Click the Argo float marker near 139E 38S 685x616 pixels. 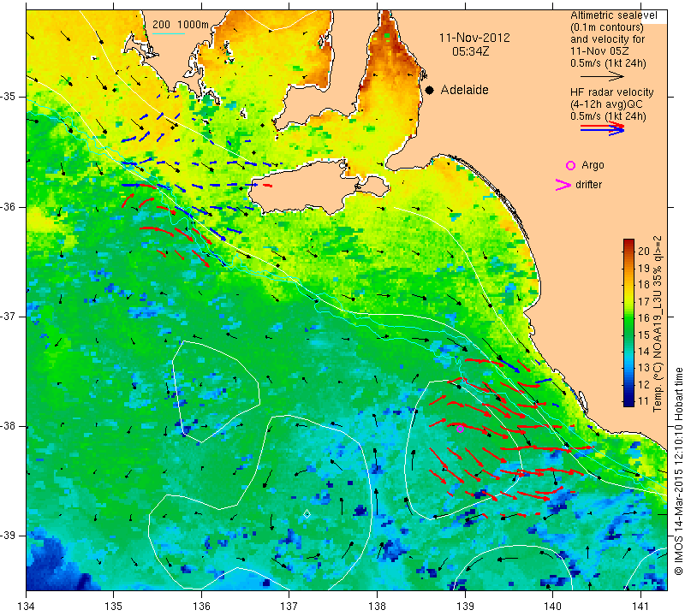click(460, 429)
